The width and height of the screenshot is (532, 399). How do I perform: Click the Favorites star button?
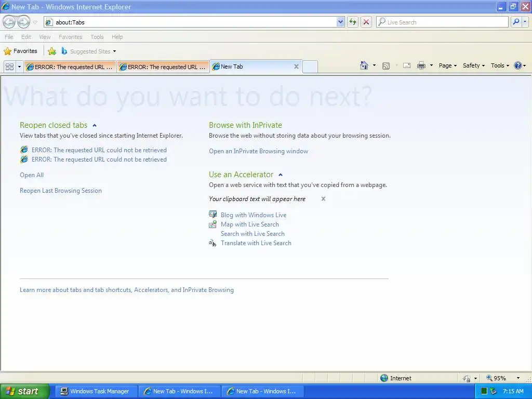20,51
